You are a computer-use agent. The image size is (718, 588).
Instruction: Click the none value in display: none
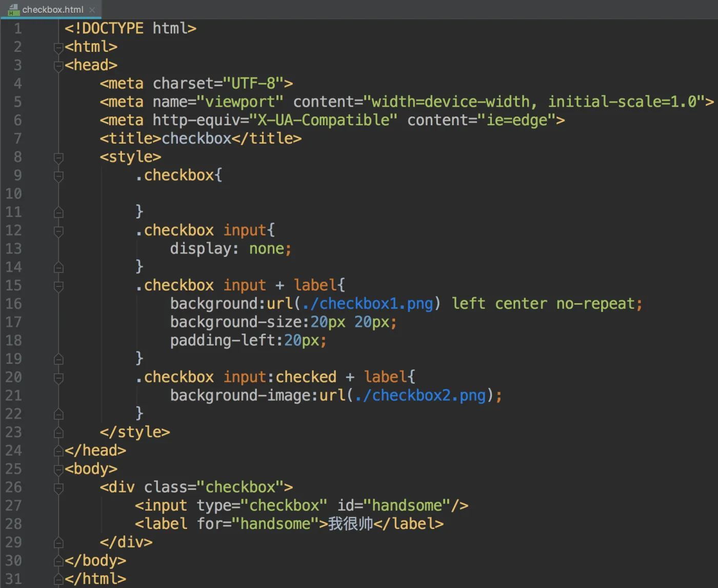coord(266,248)
